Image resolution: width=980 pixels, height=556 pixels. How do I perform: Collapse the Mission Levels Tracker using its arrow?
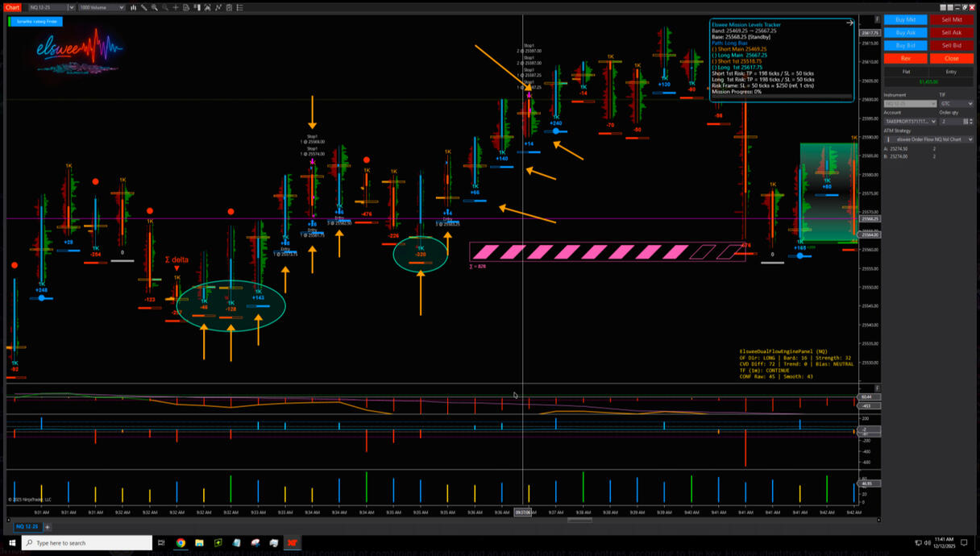coord(849,23)
